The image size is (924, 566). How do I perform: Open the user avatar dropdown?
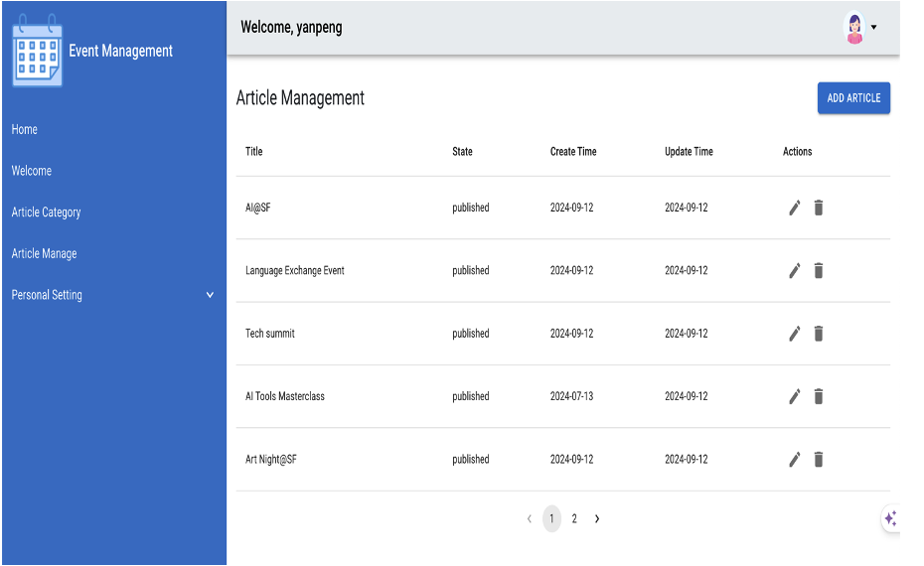[x=859, y=28]
